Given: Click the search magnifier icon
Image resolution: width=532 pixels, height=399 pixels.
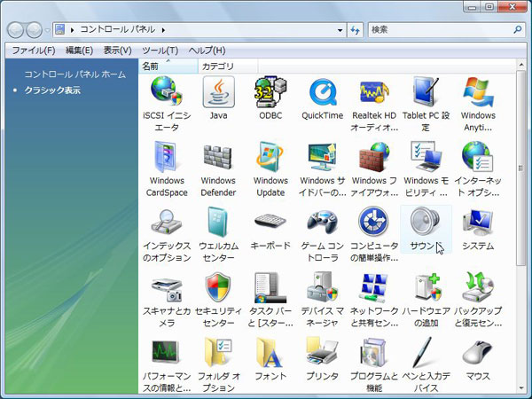Looking at the screenshot, I should [x=518, y=30].
